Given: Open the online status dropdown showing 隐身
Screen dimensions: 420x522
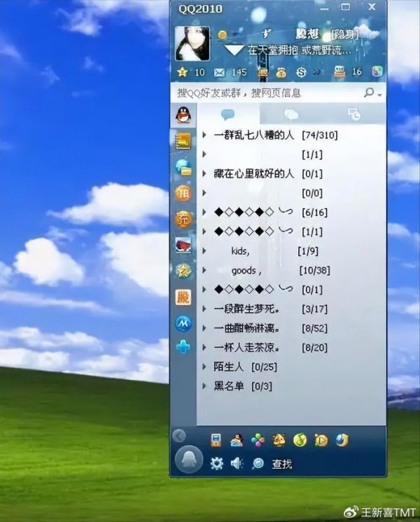Looking at the screenshot, I should (344, 34).
